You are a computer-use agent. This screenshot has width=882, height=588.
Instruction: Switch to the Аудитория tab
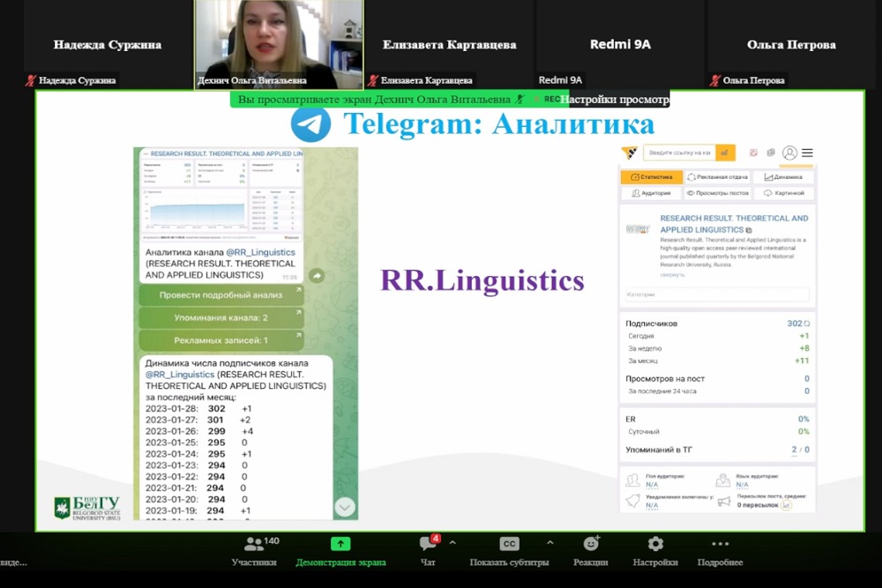tap(652, 193)
